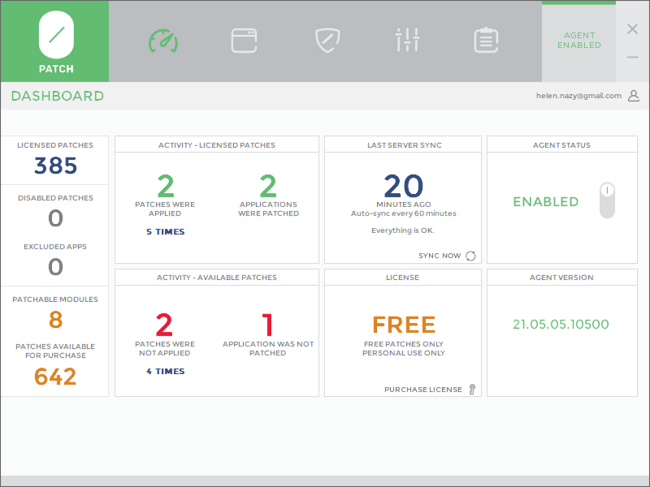Click the DASHBOARD page title
Image resolution: width=650 pixels, height=487 pixels.
57,96
